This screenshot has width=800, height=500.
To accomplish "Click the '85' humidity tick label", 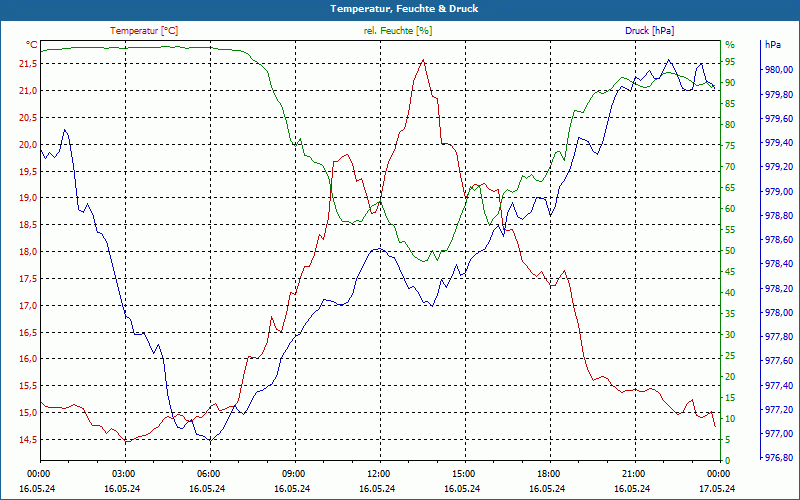I will pos(730,104).
